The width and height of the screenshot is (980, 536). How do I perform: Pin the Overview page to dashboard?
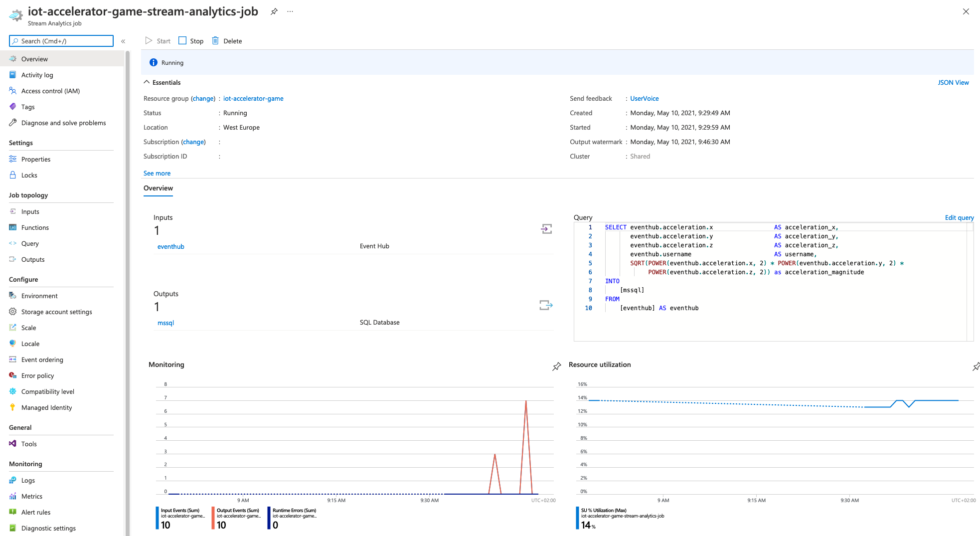tap(274, 11)
